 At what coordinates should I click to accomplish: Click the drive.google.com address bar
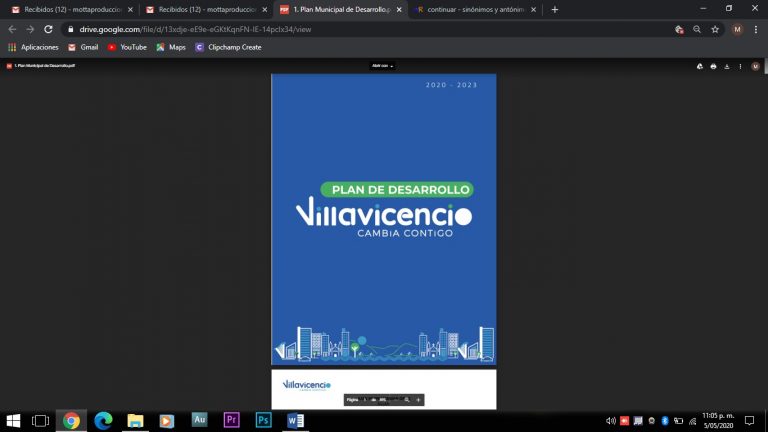pos(367,29)
